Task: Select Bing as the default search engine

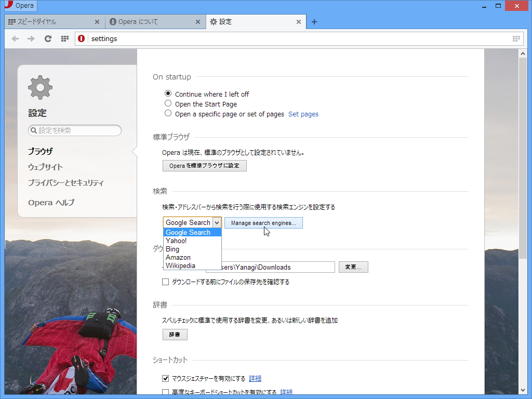Action: (x=171, y=249)
